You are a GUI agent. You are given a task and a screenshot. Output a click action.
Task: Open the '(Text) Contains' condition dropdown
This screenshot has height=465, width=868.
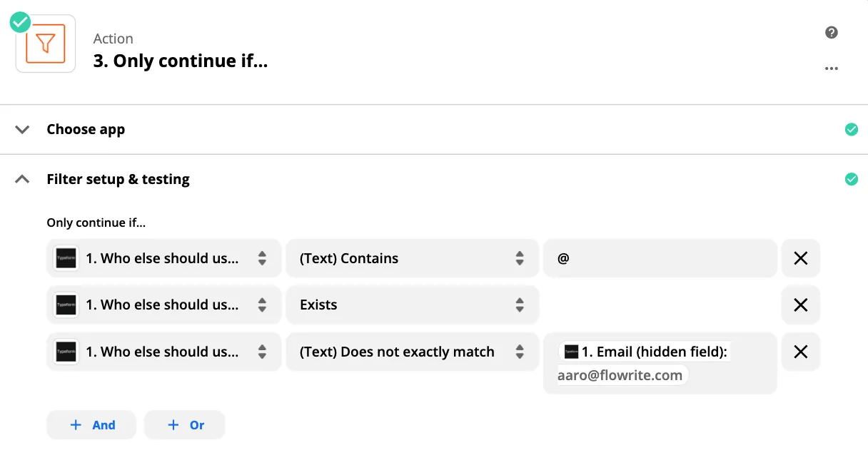click(x=412, y=258)
